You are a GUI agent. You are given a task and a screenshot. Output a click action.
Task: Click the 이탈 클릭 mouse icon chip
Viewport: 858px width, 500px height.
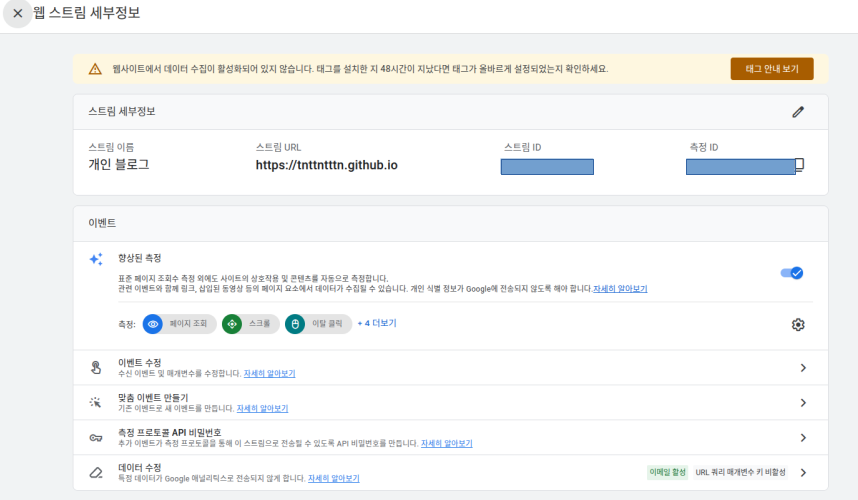pos(295,324)
